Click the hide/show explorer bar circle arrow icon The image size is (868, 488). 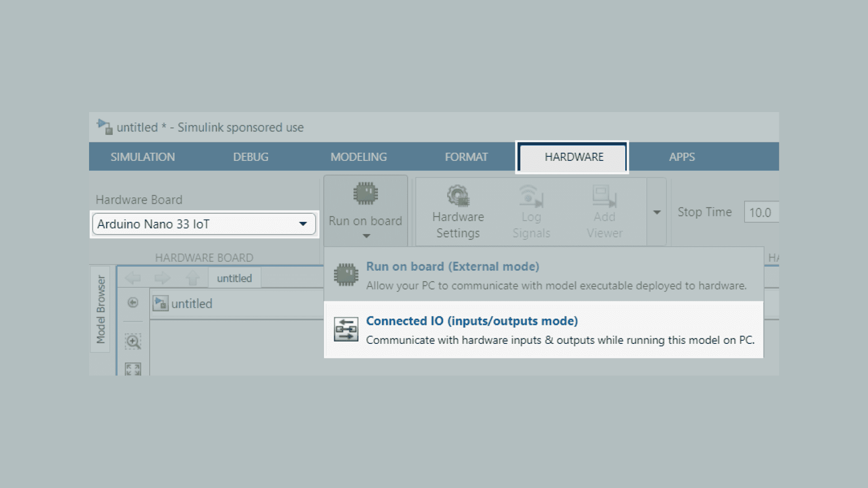coord(133,303)
